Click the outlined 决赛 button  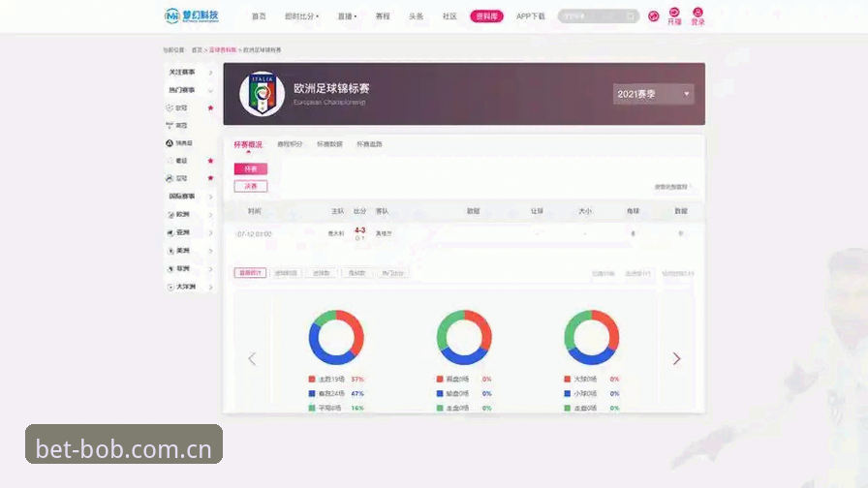coord(251,187)
